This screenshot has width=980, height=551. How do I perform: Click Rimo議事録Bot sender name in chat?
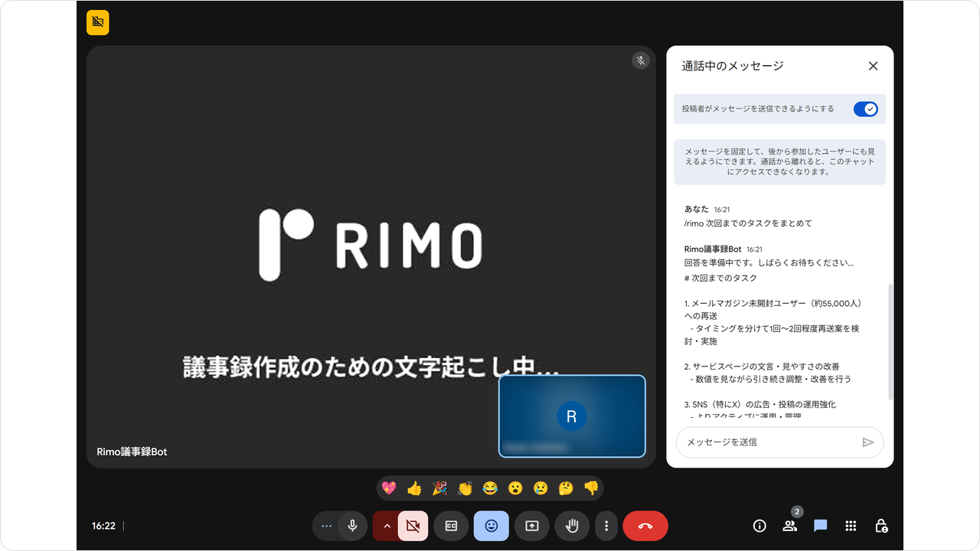coord(713,249)
